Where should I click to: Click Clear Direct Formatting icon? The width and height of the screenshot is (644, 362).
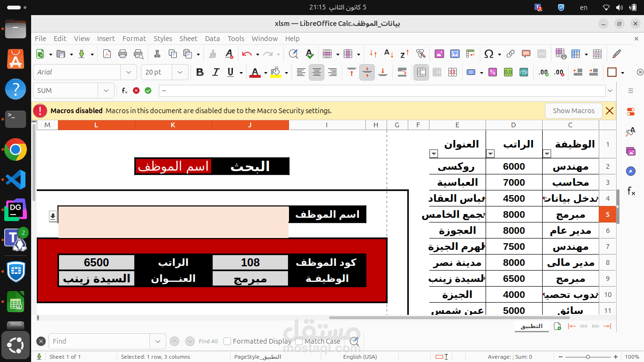[229, 54]
